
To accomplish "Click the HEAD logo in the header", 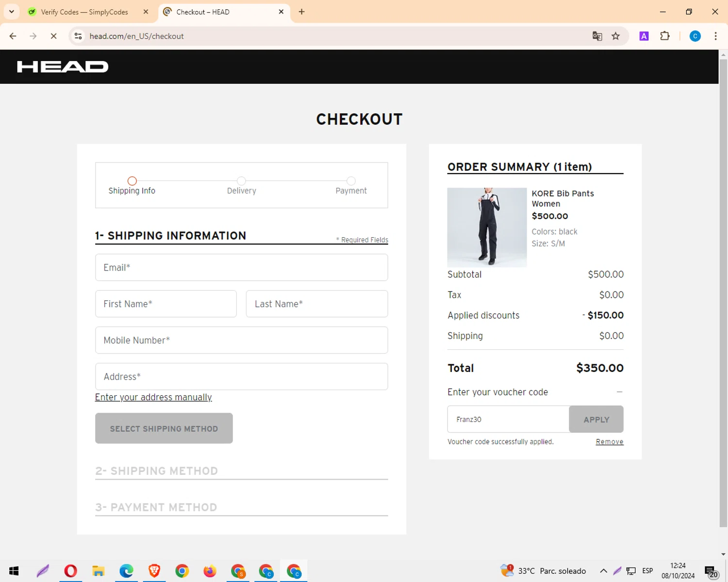I will [x=63, y=66].
